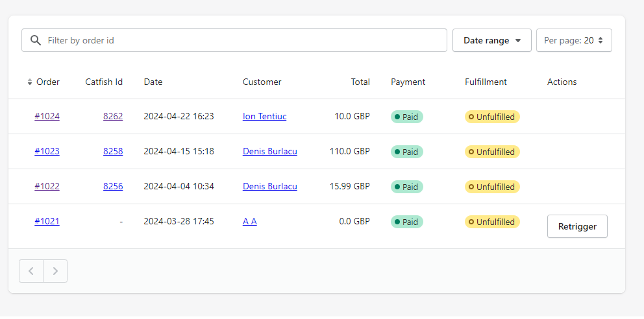Click the Paid badge for order #1024

(x=406, y=117)
